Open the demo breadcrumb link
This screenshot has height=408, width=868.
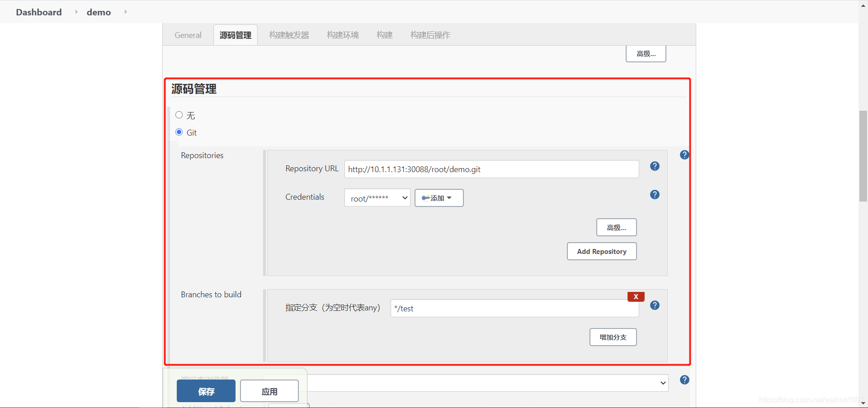point(99,12)
